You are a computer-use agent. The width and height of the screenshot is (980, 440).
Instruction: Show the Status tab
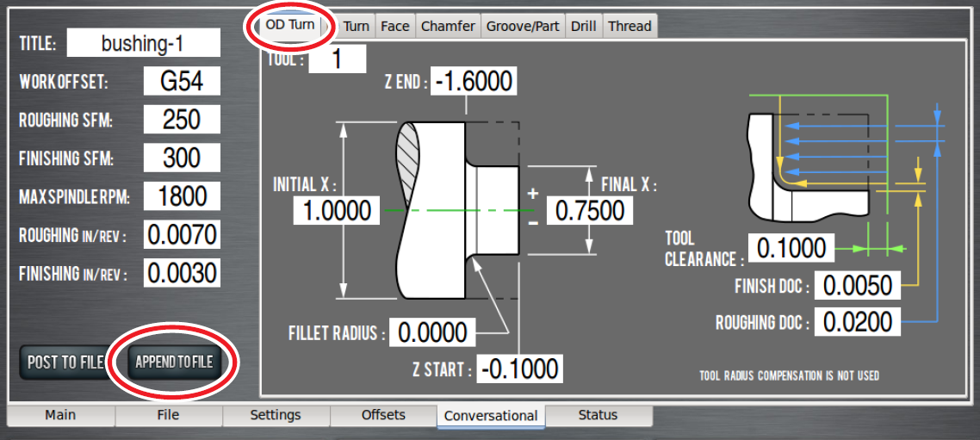[x=598, y=415]
